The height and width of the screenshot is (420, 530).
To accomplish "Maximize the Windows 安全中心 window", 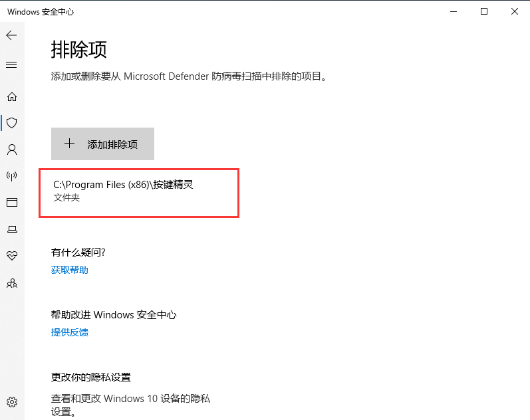I will (484, 11).
